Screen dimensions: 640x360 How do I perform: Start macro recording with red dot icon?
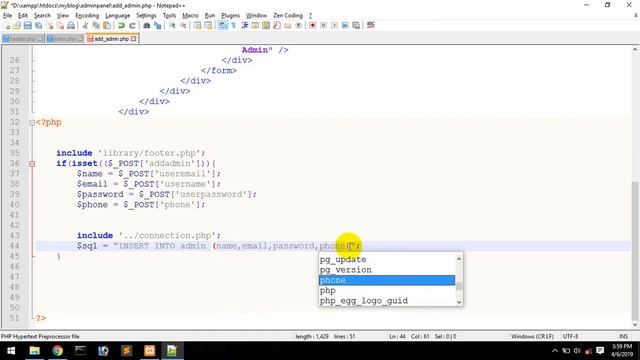point(313,25)
